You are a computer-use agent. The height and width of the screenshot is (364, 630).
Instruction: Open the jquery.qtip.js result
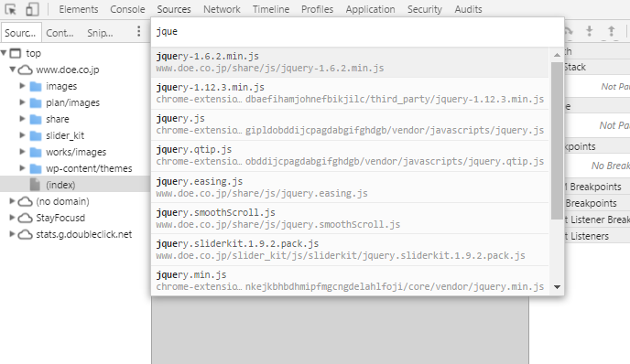click(x=350, y=155)
